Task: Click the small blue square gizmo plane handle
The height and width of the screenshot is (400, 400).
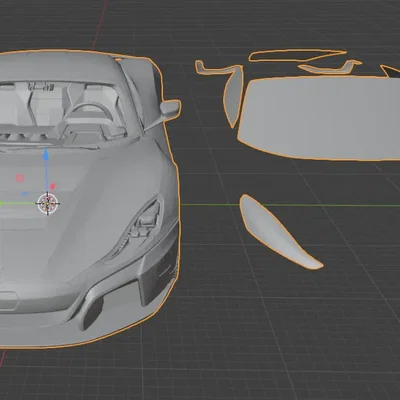Action: pyautogui.click(x=24, y=194)
